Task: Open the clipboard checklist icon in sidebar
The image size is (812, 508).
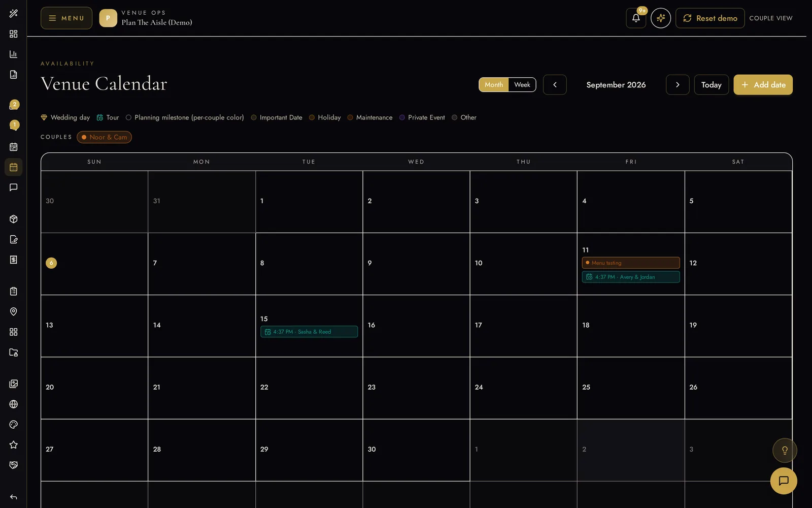Action: 14,291
